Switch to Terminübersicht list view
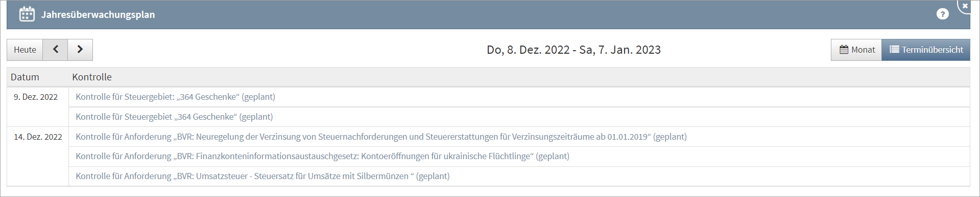The width and height of the screenshot is (980, 197). (926, 50)
